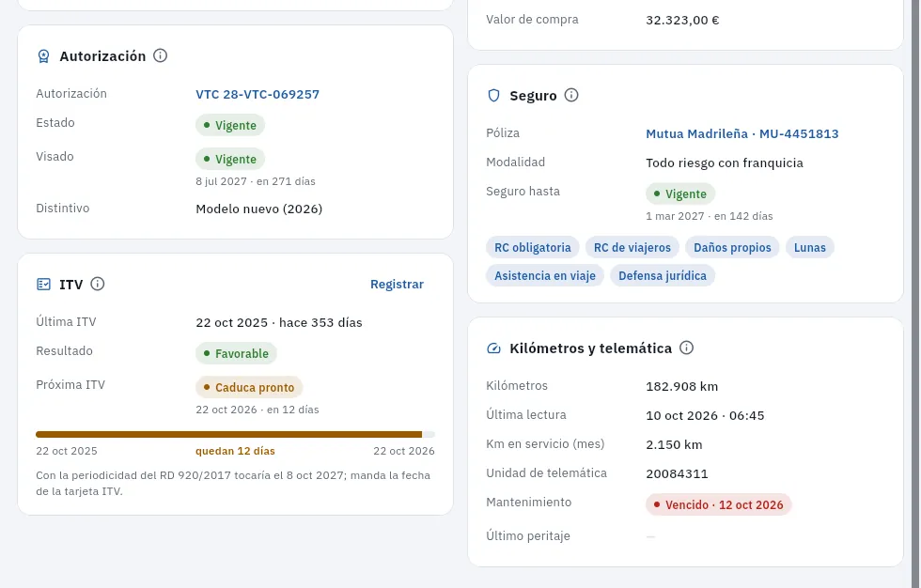Click the Defensa jurídica coverage chip
Image resolution: width=921 pixels, height=588 pixels.
click(x=663, y=276)
